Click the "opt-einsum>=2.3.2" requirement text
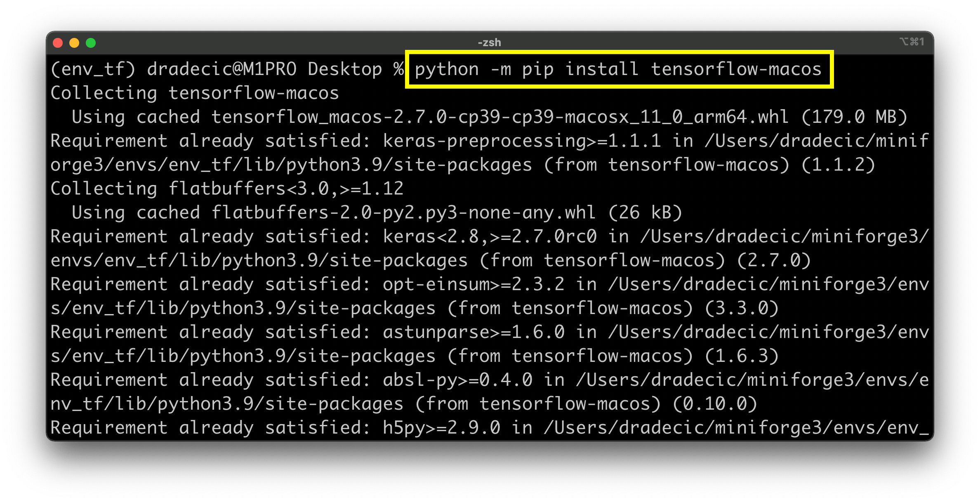980x502 pixels. tap(473, 284)
